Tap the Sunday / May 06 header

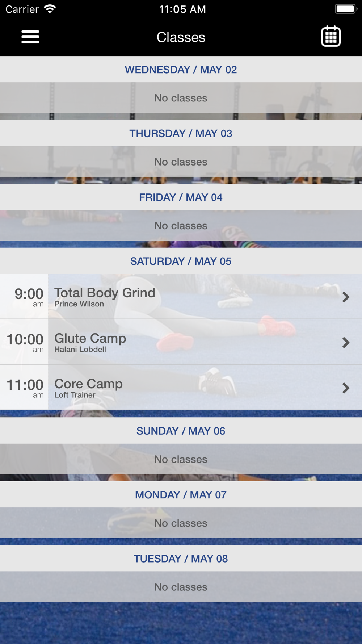point(181,431)
